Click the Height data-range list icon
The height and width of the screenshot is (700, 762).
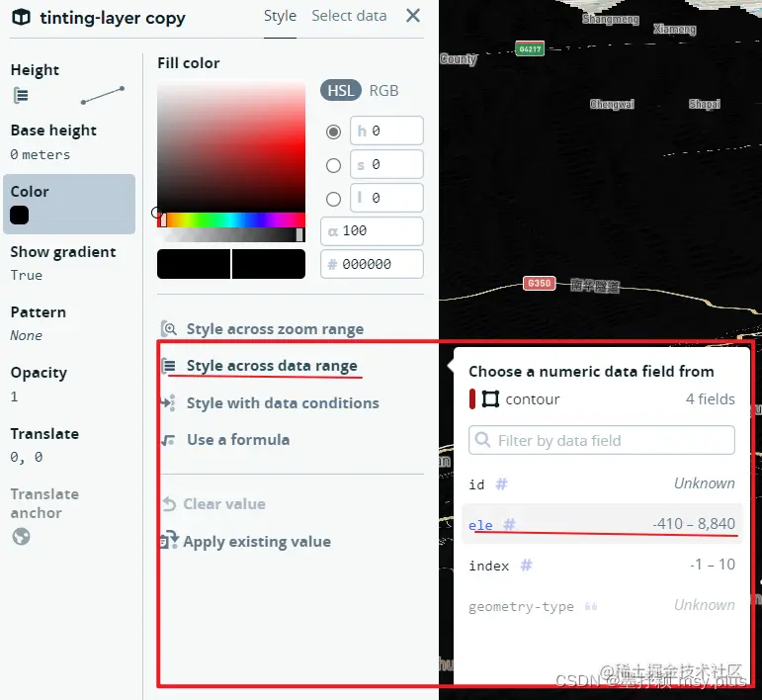click(x=21, y=95)
